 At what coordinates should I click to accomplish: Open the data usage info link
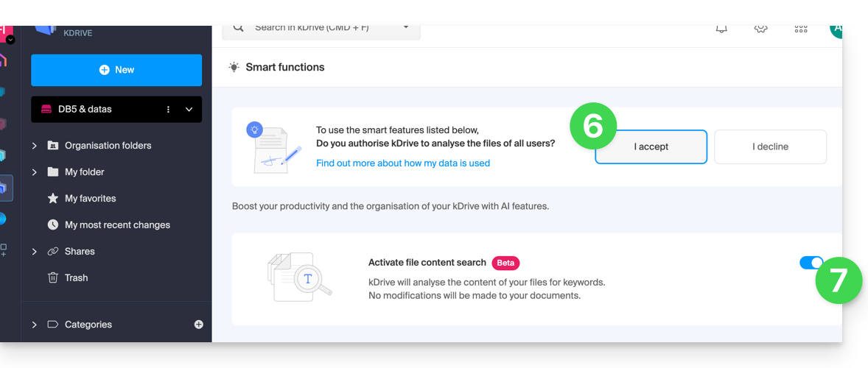click(403, 163)
